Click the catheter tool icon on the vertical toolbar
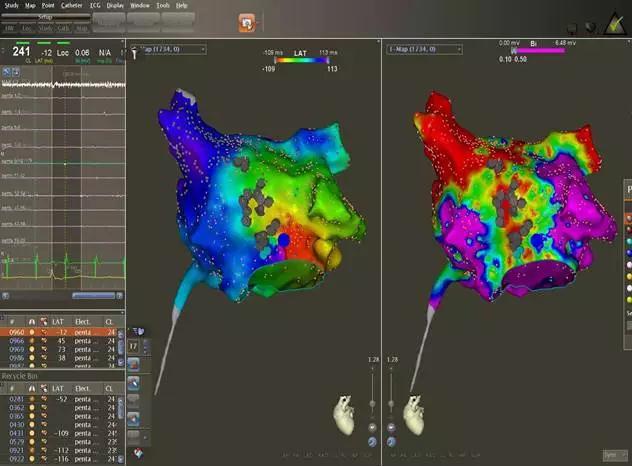This screenshot has height=466, width=632. coord(133,383)
